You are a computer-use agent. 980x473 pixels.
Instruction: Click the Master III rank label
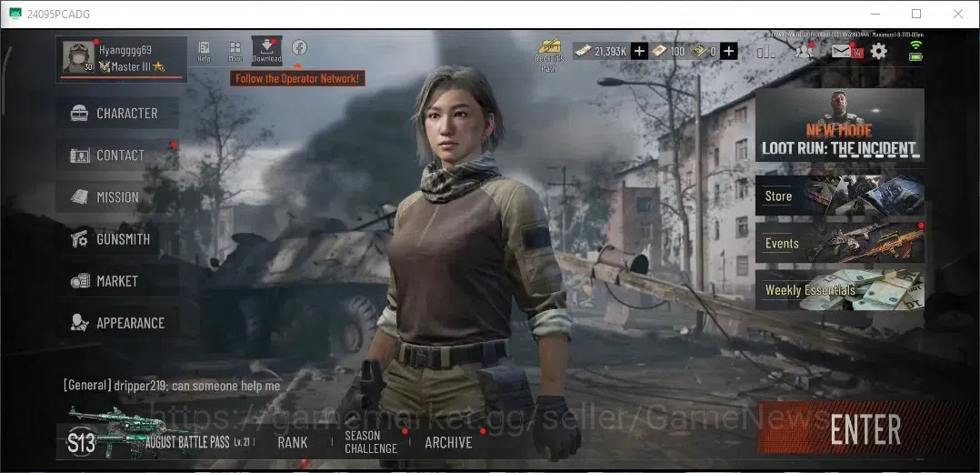(x=131, y=66)
